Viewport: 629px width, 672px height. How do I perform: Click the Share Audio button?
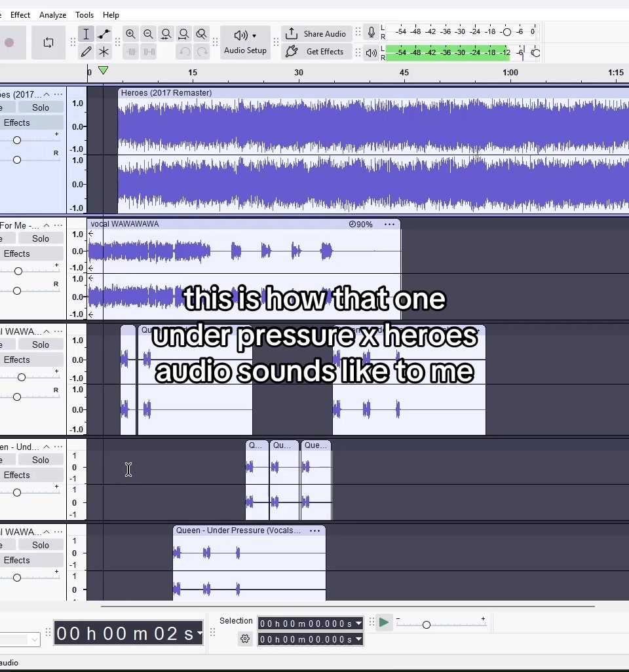click(317, 33)
